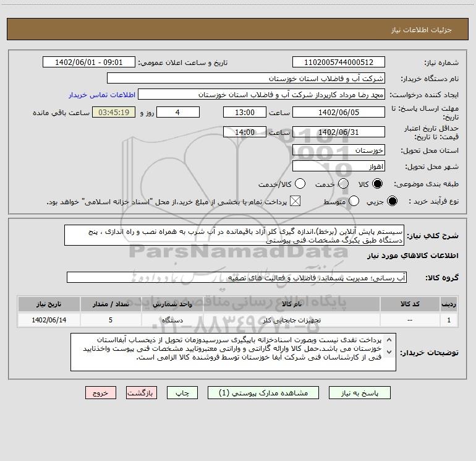
Task: Click 'تعداد / مقدار' column header
Action: click(x=111, y=304)
